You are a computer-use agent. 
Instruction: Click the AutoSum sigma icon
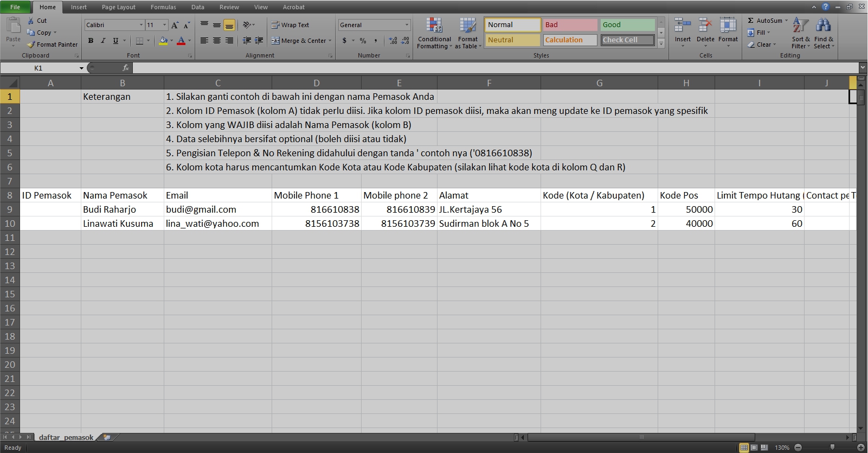751,21
